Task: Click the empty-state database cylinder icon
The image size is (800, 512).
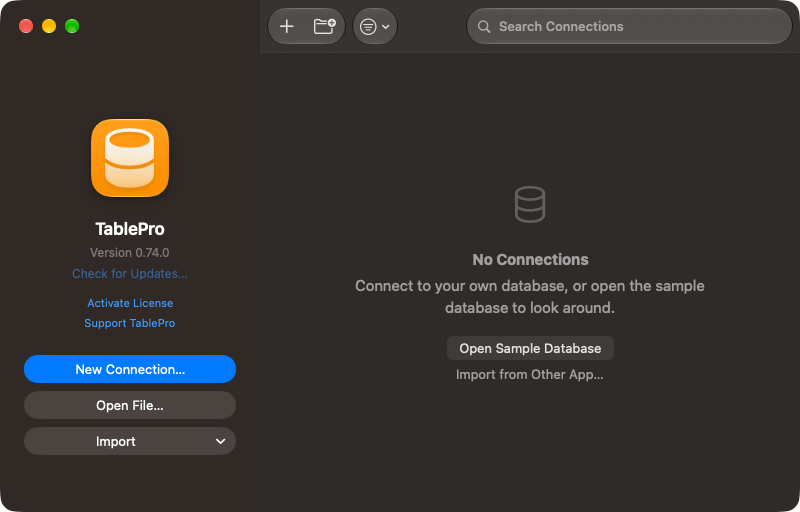Action: (530, 204)
